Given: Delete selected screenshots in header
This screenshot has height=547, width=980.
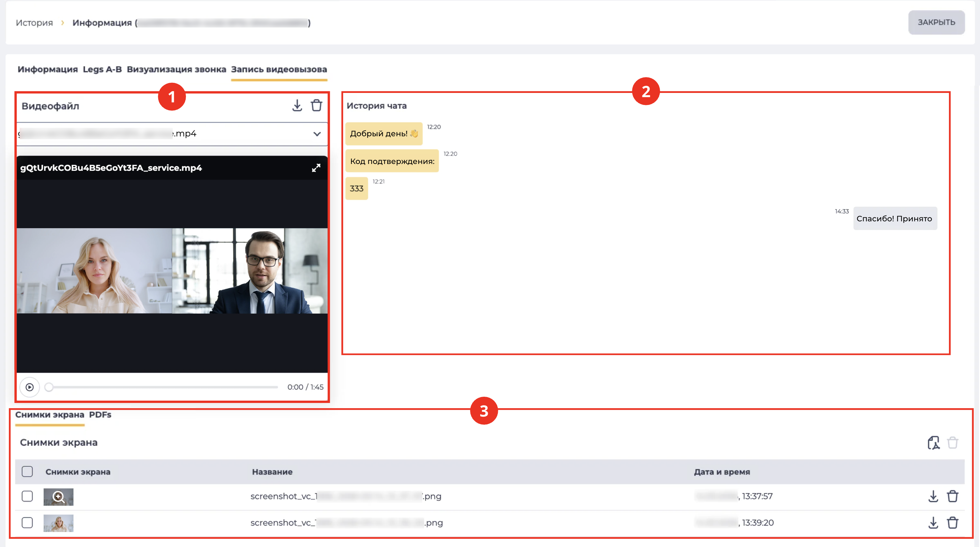Looking at the screenshot, I should (953, 442).
